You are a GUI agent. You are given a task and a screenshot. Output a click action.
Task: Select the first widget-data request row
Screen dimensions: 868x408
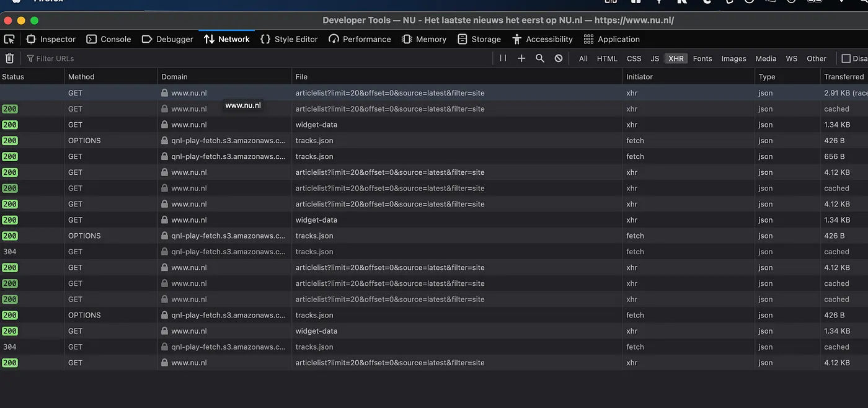click(316, 125)
